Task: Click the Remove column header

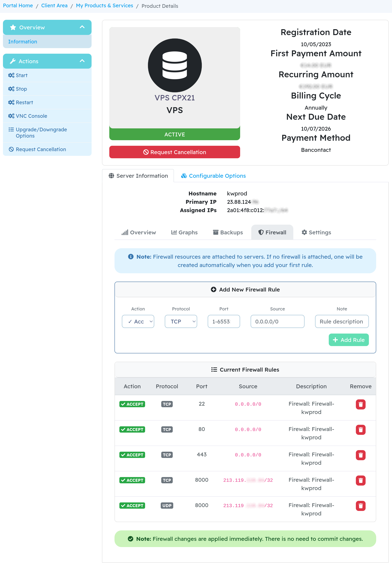Action: pos(360,386)
